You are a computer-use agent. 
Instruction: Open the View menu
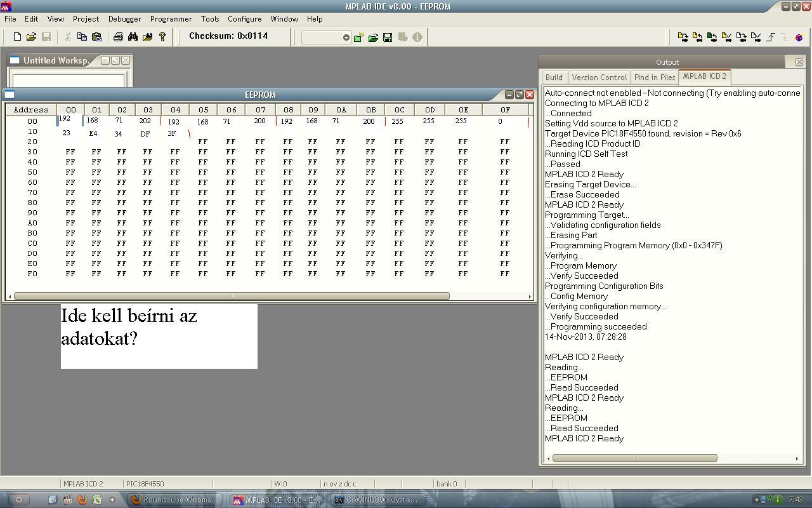[x=56, y=19]
